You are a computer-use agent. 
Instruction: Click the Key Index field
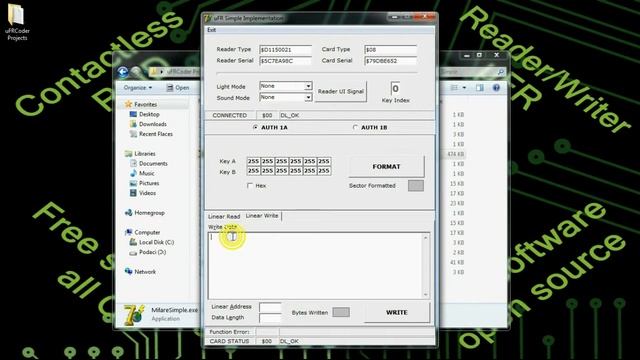[x=395, y=89]
